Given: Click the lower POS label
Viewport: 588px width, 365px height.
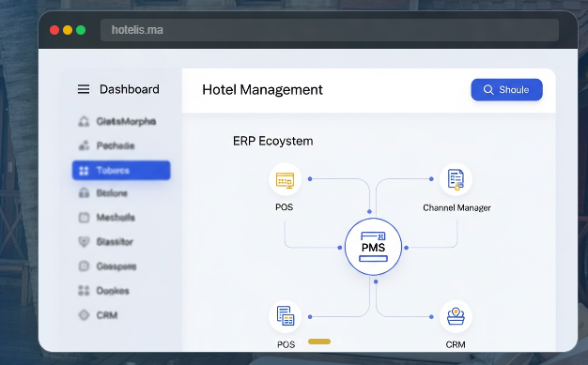Looking at the screenshot, I should [286, 344].
